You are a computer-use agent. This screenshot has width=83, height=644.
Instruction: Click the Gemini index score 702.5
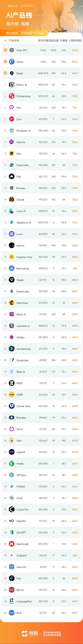pos(75,246)
